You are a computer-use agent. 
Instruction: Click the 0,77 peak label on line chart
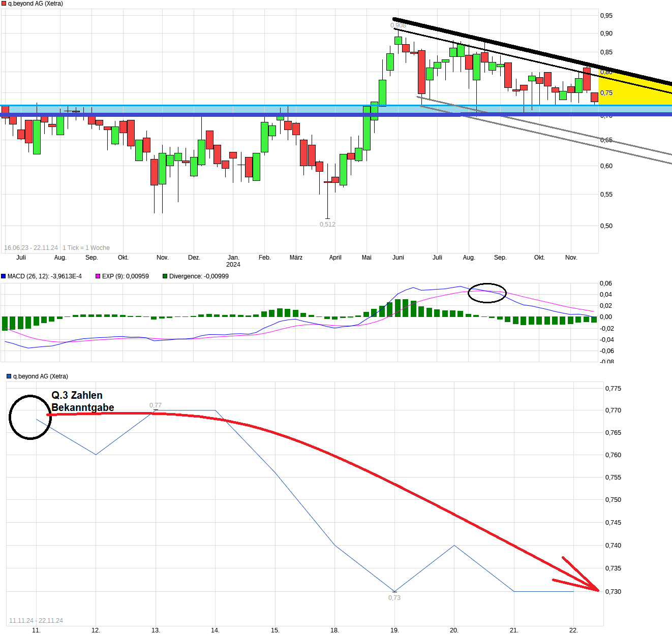click(156, 405)
